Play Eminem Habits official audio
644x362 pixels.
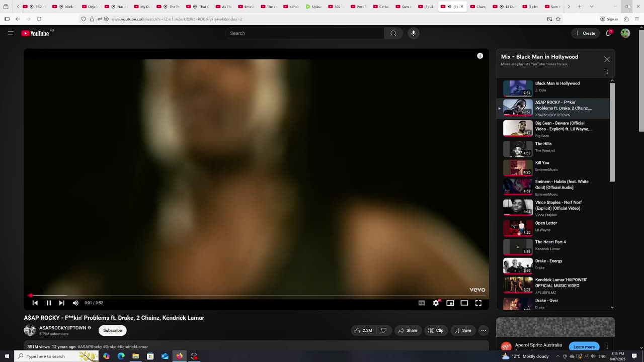pos(552,187)
